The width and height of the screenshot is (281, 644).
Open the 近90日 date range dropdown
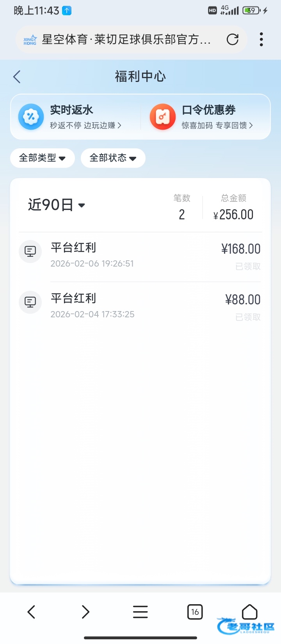(57, 205)
